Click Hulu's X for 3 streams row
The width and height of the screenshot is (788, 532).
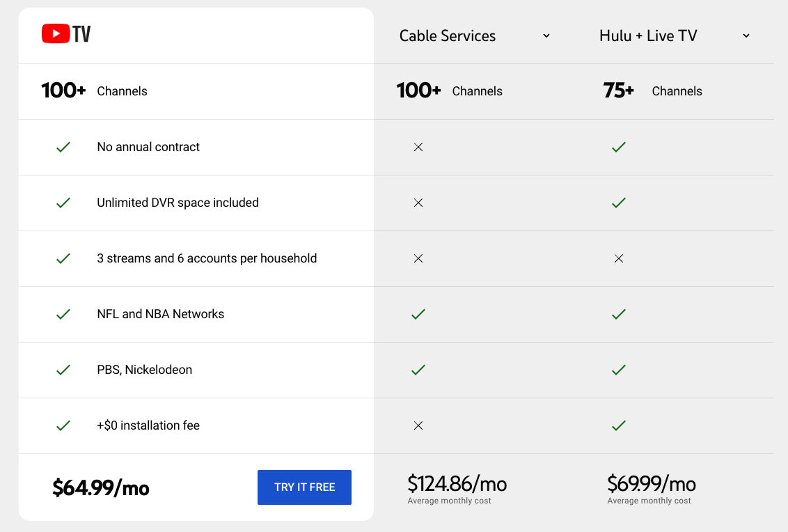(618, 258)
